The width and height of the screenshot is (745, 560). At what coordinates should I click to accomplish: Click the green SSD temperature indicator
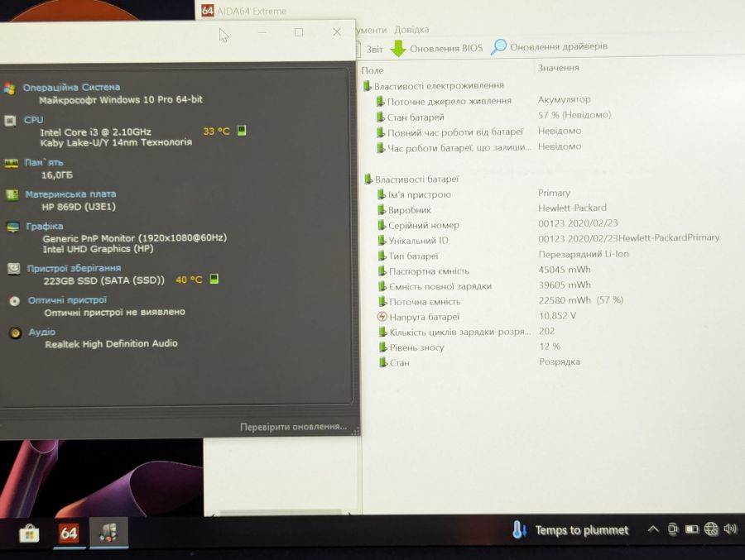[x=214, y=279]
